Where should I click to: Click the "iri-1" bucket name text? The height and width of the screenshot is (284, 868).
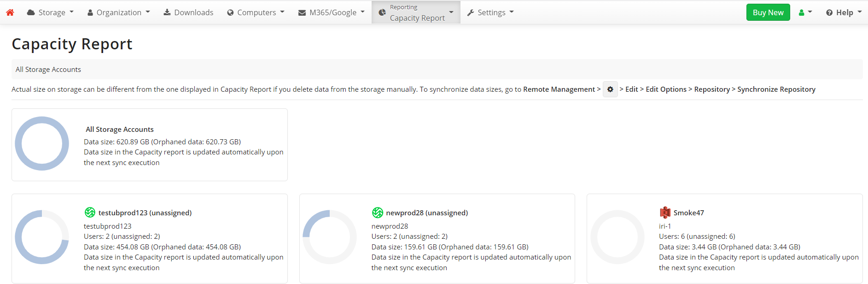[x=665, y=226]
